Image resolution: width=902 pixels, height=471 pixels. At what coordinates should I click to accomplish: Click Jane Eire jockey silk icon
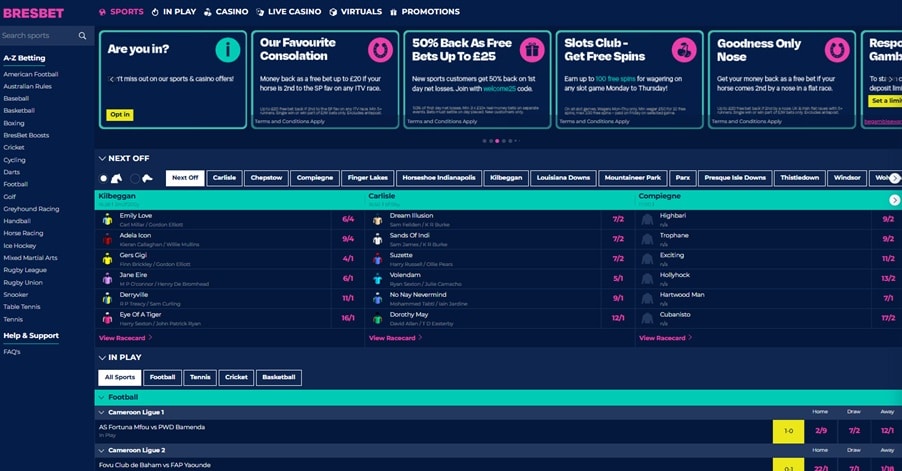click(x=108, y=279)
